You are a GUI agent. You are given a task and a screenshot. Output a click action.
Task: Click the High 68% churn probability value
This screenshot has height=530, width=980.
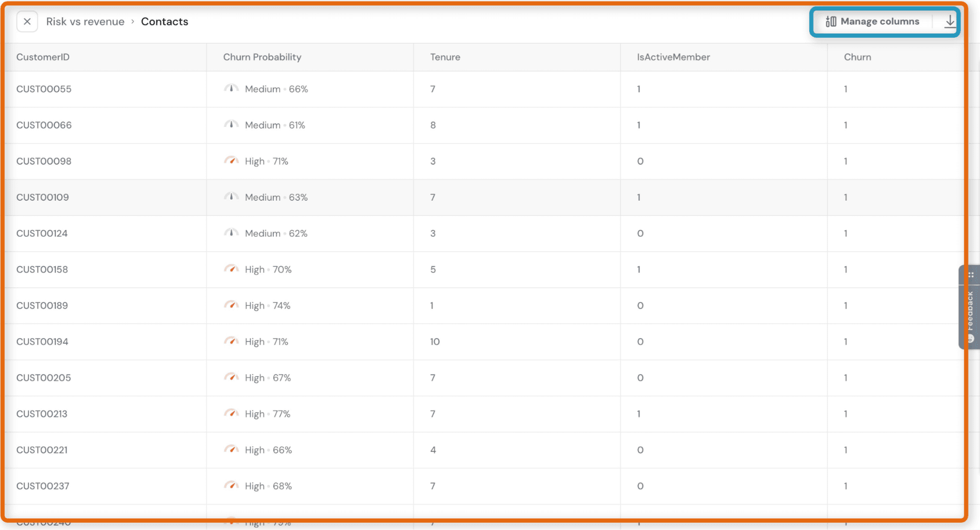(268, 486)
